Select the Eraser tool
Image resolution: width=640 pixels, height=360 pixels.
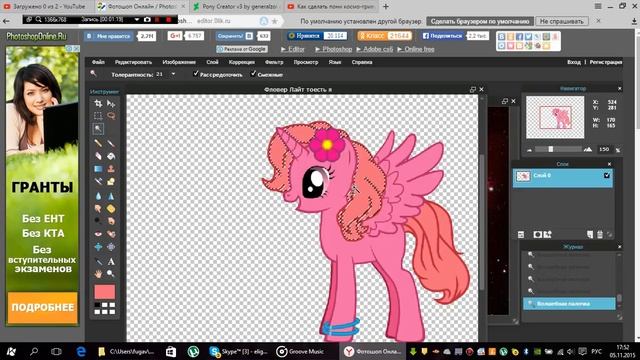tap(98, 156)
